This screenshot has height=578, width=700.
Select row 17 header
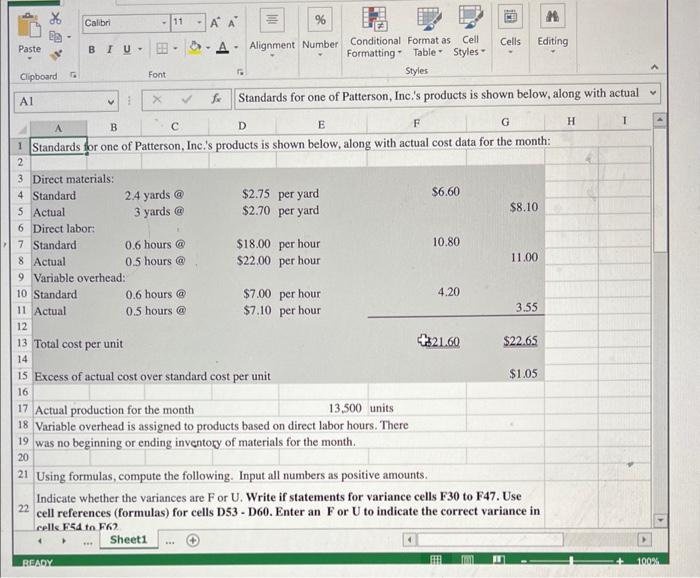(23, 408)
